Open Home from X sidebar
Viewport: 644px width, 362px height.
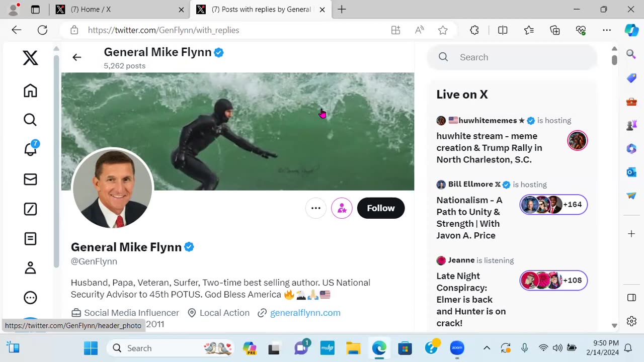tap(30, 90)
